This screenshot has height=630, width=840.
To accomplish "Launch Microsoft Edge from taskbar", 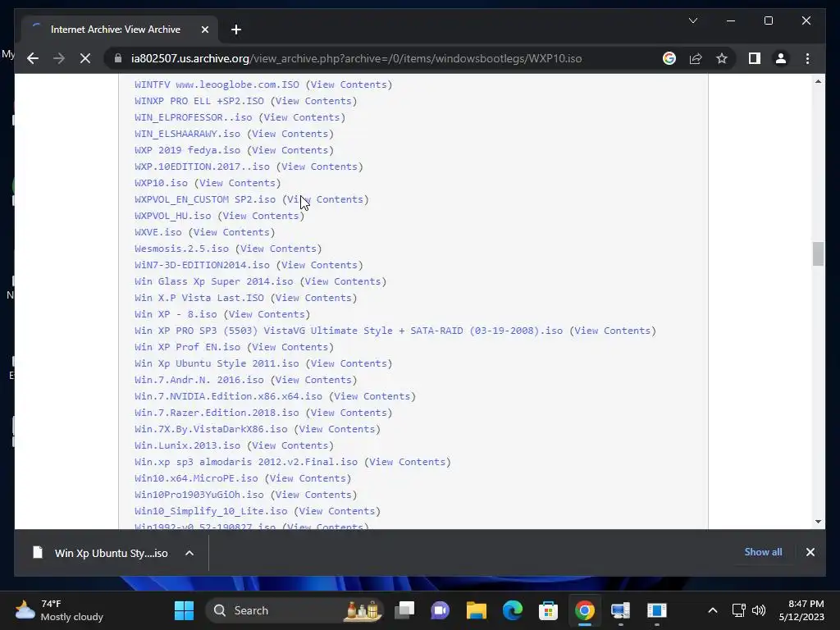I will (512, 610).
